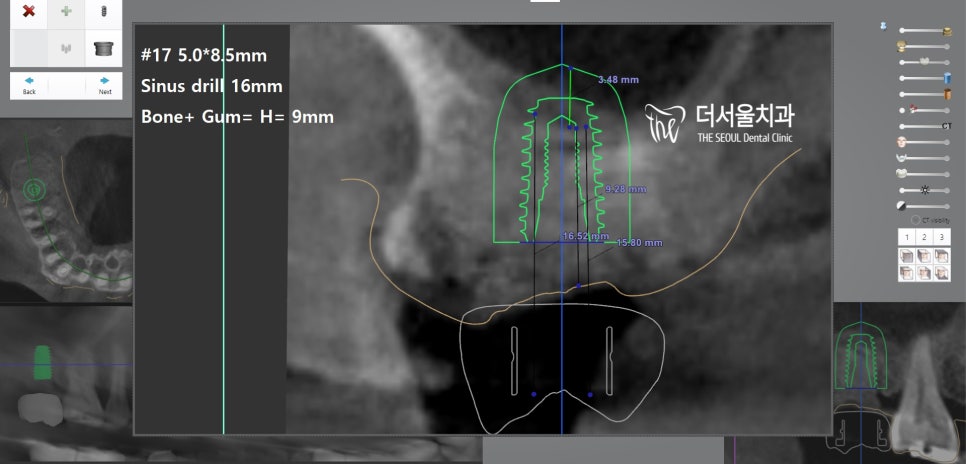Click the Next arrow button
Viewport: 966px width, 464px height.
tap(104, 84)
